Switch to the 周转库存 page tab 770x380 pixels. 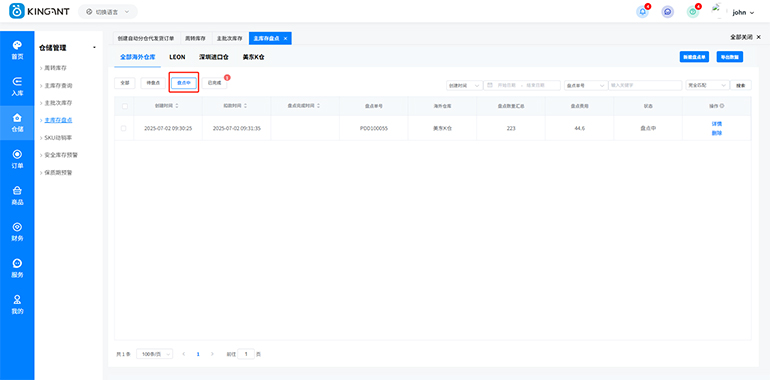195,38
